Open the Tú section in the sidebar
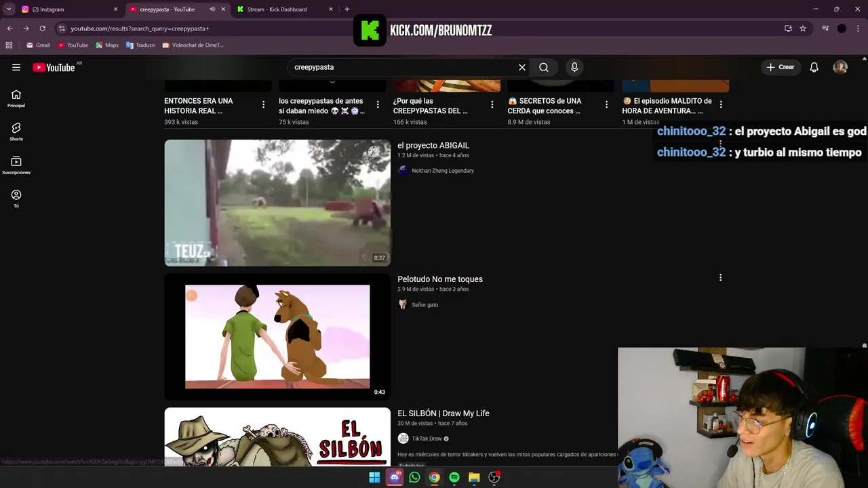 pos(16,199)
